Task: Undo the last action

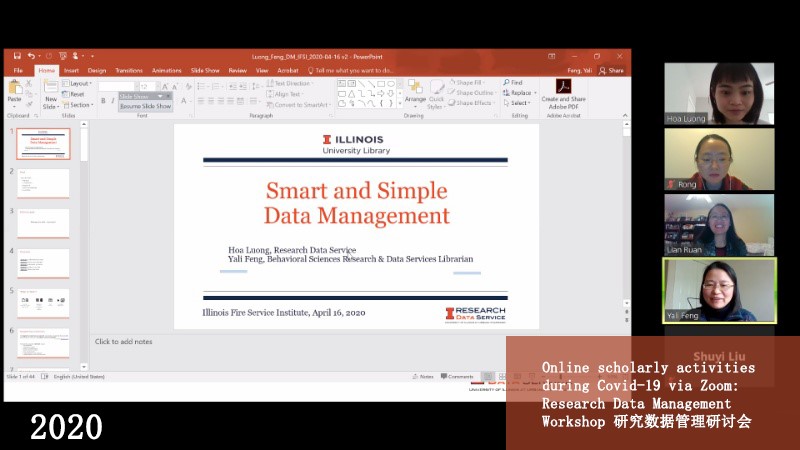Action: pos(31,56)
